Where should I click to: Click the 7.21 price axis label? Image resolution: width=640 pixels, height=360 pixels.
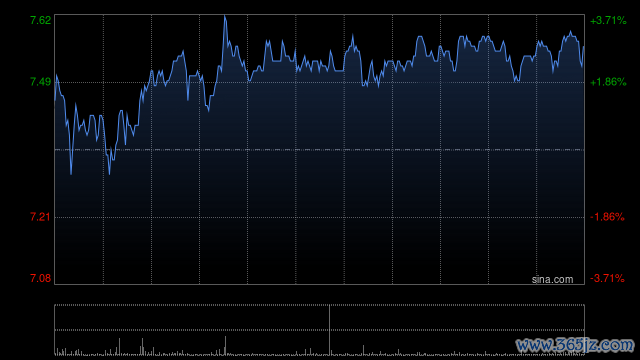tap(41, 217)
